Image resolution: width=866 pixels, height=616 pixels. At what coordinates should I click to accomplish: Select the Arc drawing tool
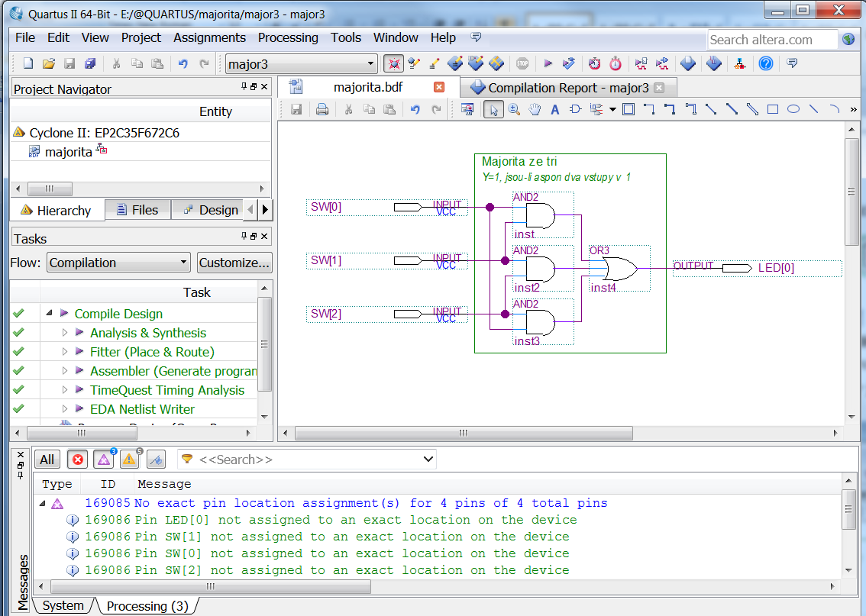pyautogui.click(x=834, y=109)
